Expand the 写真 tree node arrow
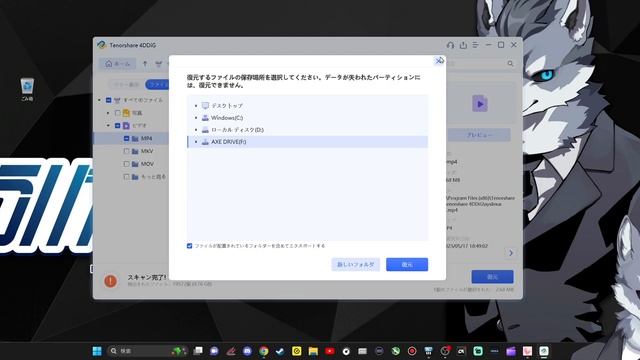Viewport: 640px width, 360px height. pos(109,113)
